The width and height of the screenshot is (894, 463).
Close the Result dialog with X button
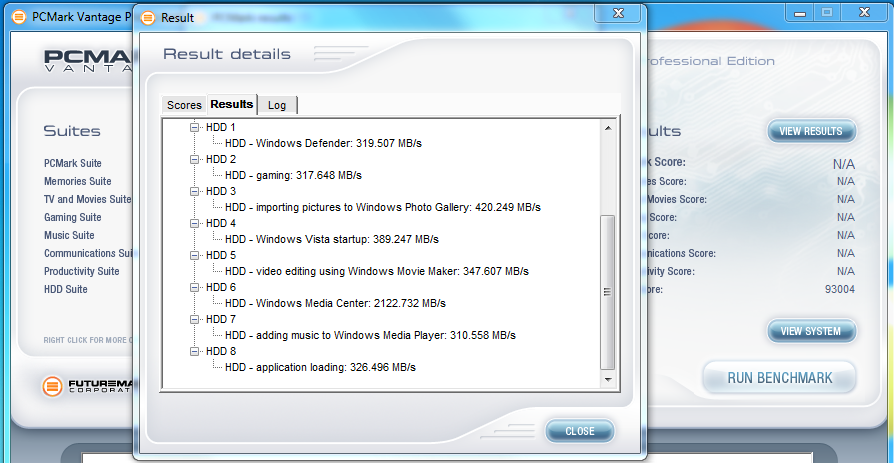click(x=617, y=14)
